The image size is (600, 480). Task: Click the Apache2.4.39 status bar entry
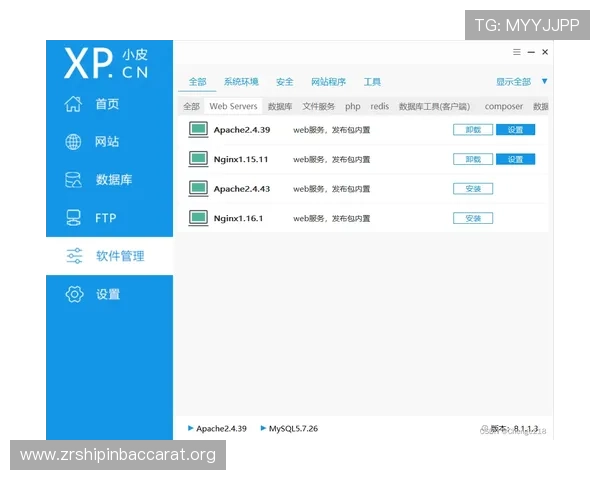click(221, 428)
